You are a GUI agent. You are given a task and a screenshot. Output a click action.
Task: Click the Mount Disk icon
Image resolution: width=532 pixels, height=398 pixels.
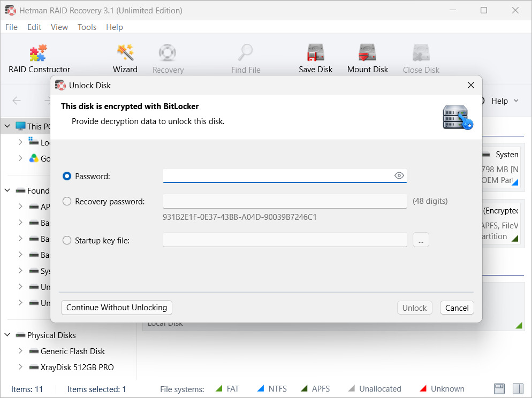point(367,53)
